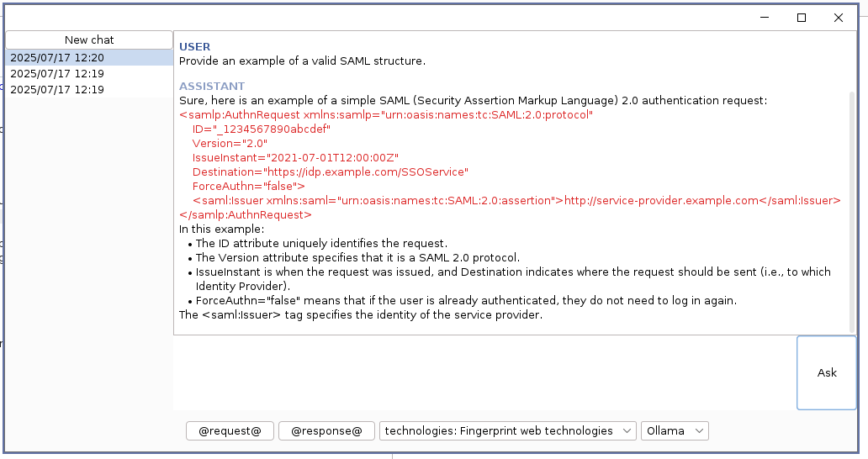
Task: Focus the message input box
Action: tap(485, 372)
